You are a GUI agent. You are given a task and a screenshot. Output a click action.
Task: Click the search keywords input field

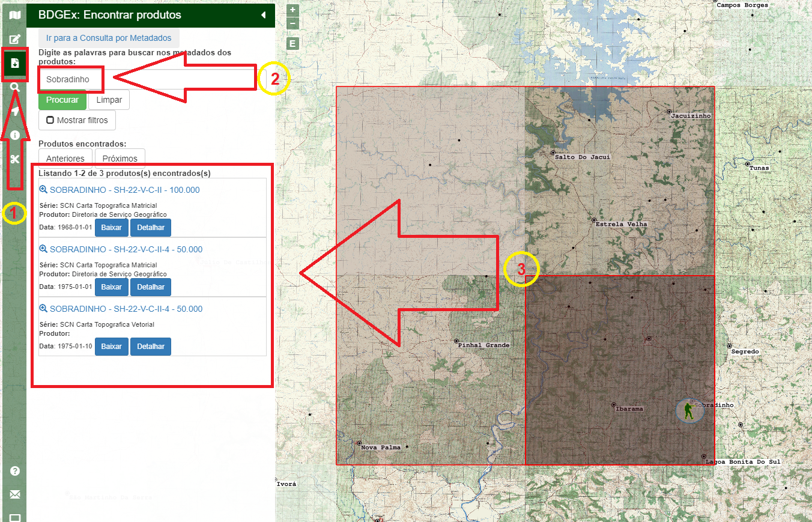(x=147, y=79)
